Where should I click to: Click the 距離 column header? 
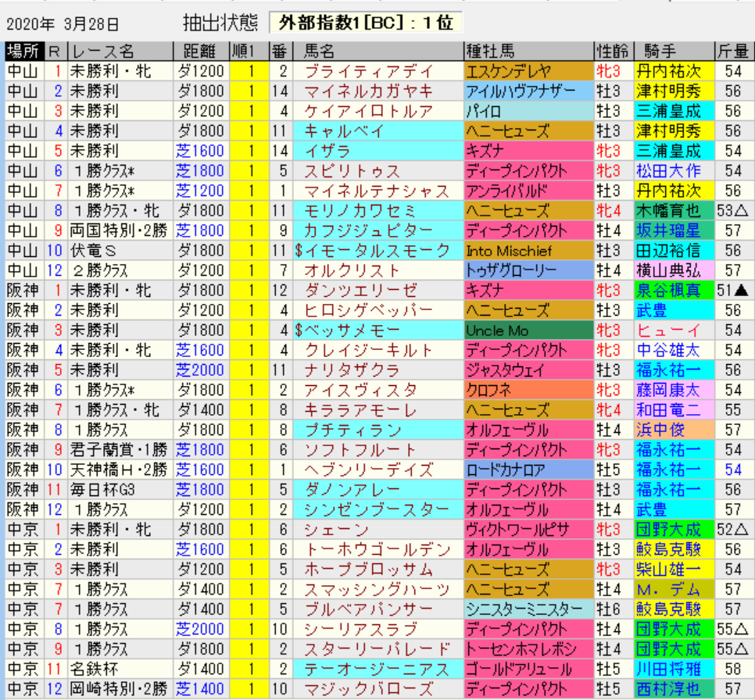point(200,52)
